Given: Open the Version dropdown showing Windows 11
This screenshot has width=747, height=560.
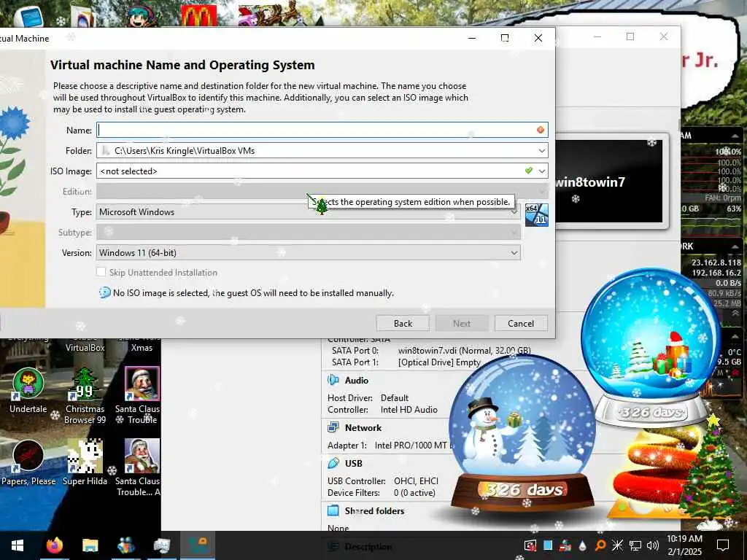Looking at the screenshot, I should pos(309,253).
